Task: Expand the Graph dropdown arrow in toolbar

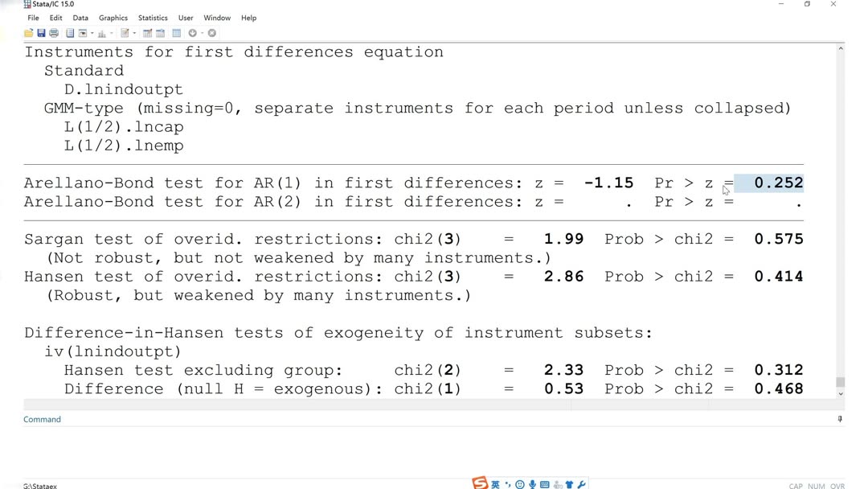Action: tap(112, 34)
